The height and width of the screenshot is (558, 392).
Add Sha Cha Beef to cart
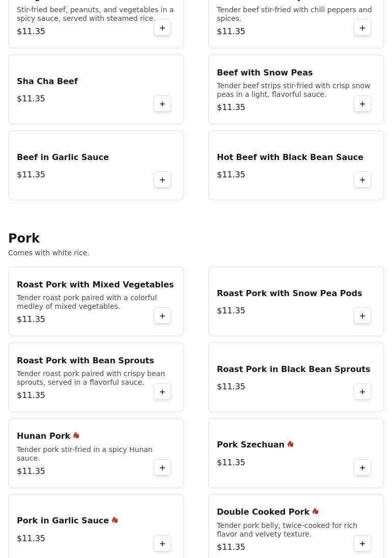(x=162, y=104)
